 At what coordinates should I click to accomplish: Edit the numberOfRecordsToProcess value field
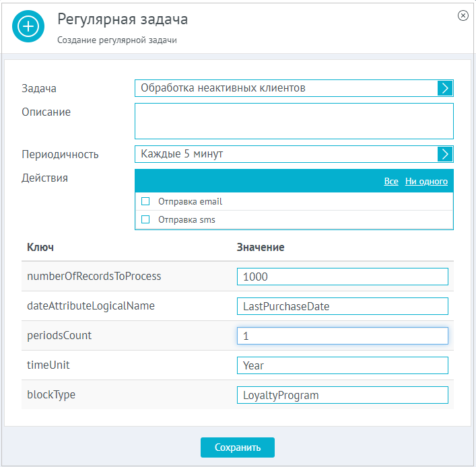(343, 277)
